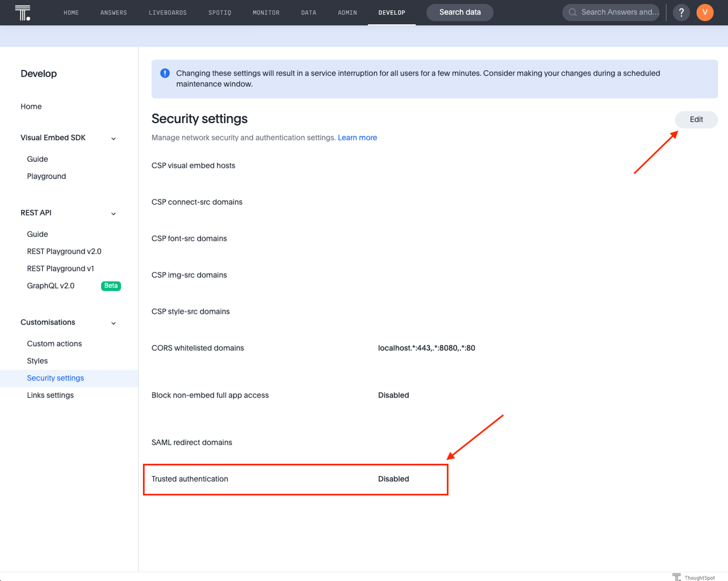Click the info icon in warning banner
The width and height of the screenshot is (728, 581).
tap(165, 73)
